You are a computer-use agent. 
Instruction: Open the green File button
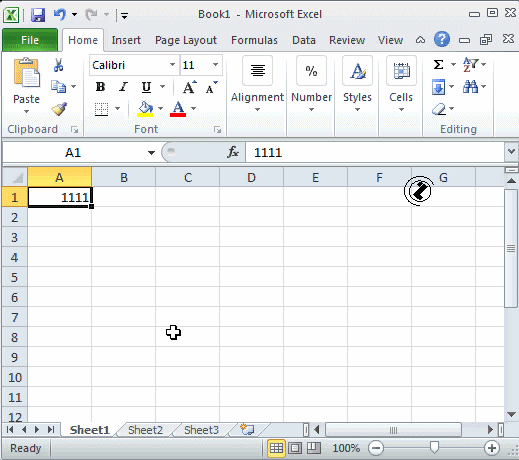[x=30, y=40]
